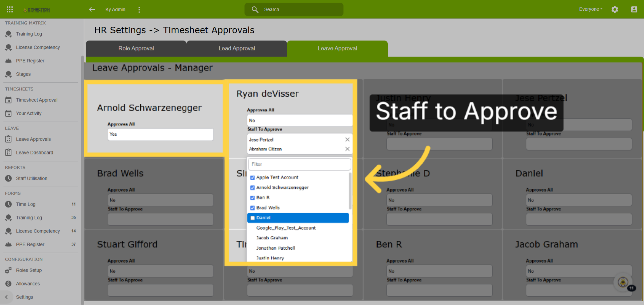
Task: Collapse sidebar using the Settings chevron
Action: [x=6, y=297]
